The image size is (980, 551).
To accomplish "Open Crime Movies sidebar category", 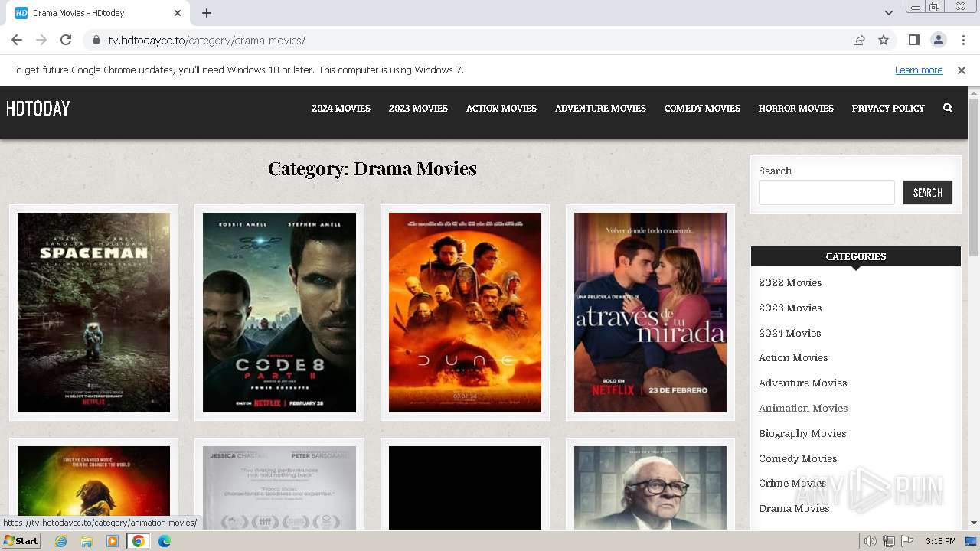I will point(792,483).
